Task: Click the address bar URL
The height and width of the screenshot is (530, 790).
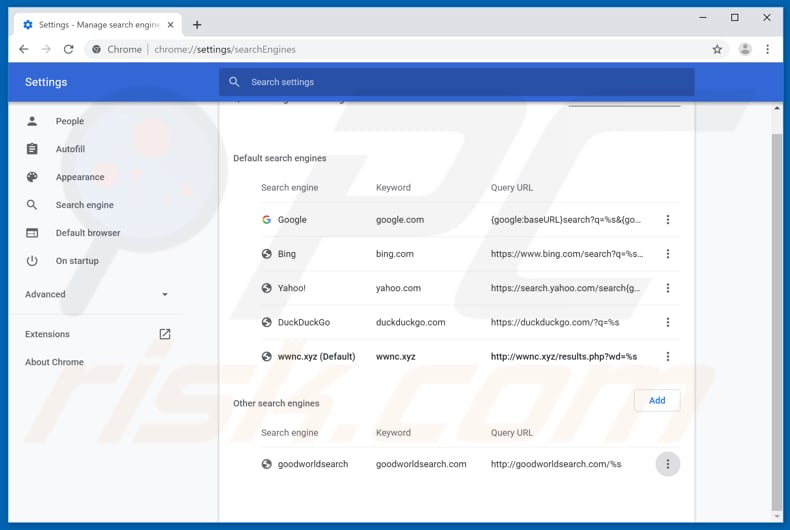Action: click(225, 49)
